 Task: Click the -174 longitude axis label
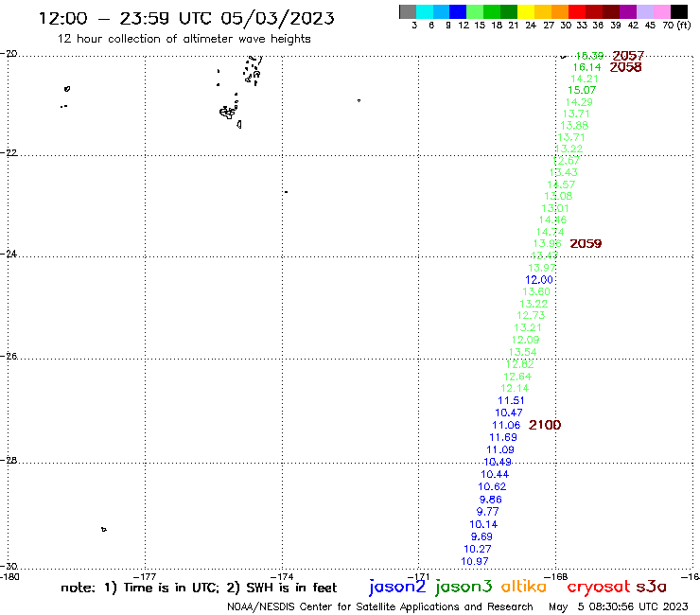[x=282, y=576]
